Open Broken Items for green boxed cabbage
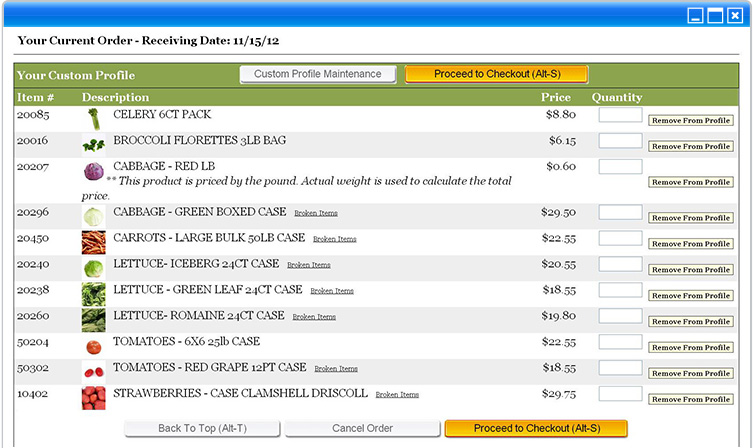Screen dimensions: 753x448 315,213
